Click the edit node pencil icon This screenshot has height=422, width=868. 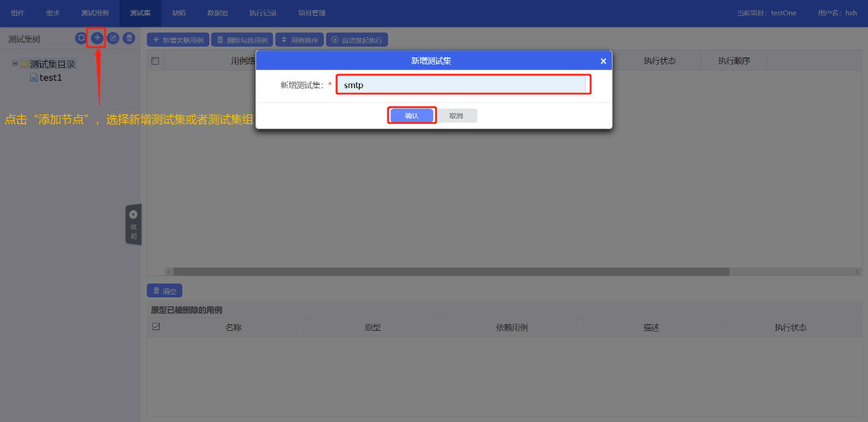(113, 38)
